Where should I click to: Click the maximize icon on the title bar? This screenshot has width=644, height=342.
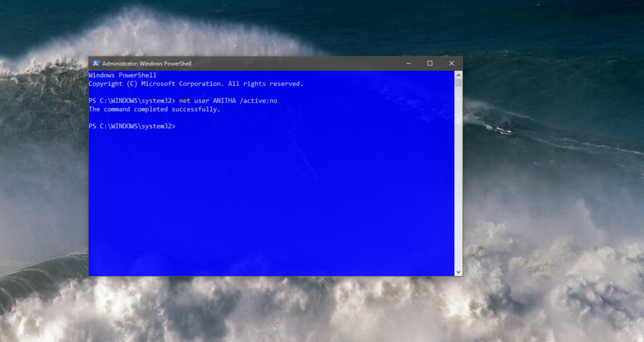pos(430,63)
